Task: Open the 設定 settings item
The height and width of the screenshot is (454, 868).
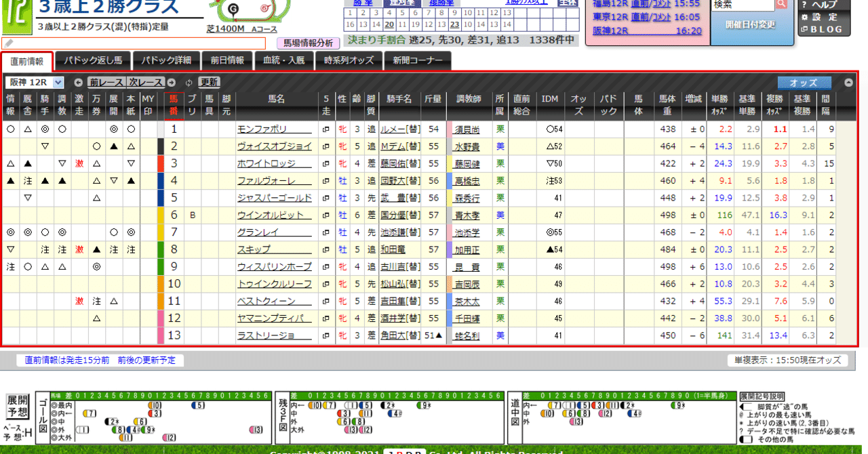Action: (820, 17)
